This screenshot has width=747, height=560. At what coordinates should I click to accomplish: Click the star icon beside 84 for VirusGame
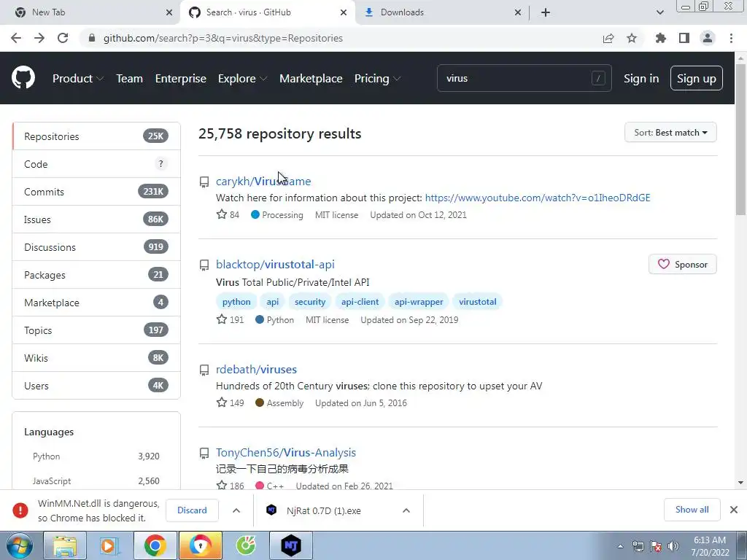pyautogui.click(x=222, y=214)
